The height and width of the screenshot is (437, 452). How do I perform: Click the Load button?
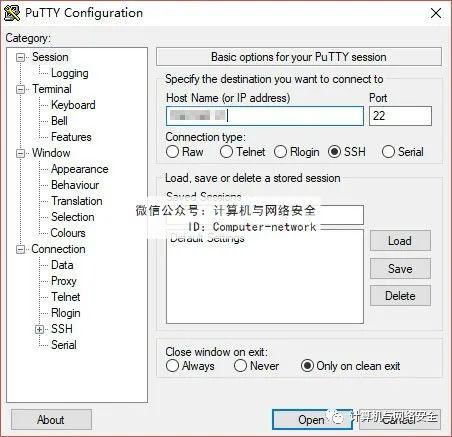[400, 241]
